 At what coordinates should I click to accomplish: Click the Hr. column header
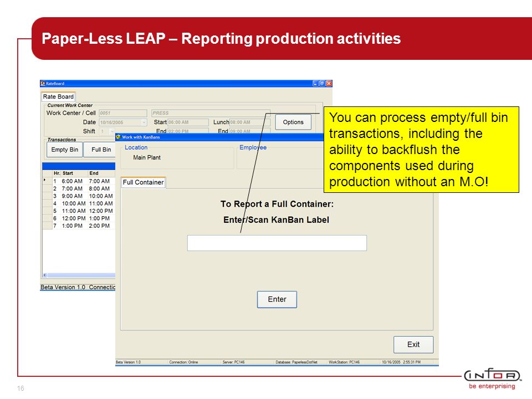pyautogui.click(x=57, y=173)
